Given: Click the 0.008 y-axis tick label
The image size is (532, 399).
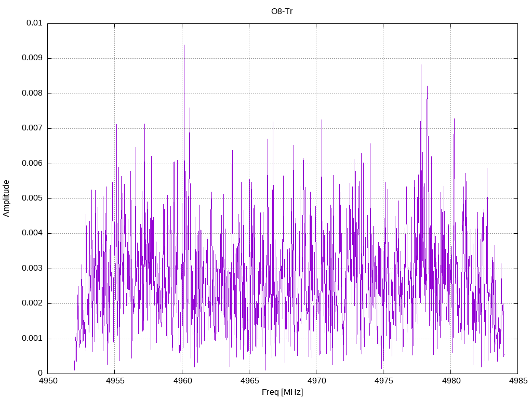Looking at the screenshot, I should 32,93.
